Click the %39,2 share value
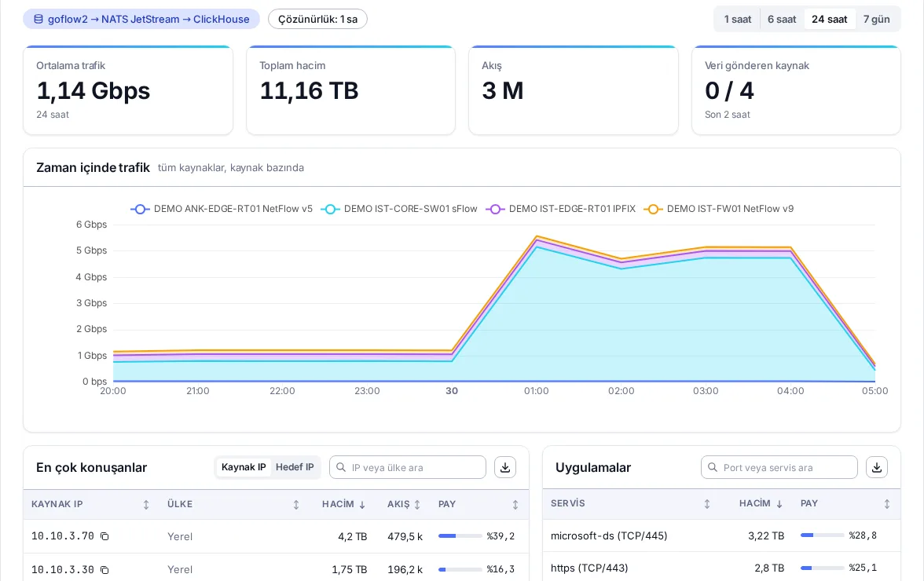Viewport: 924px width, 581px height. (x=501, y=536)
